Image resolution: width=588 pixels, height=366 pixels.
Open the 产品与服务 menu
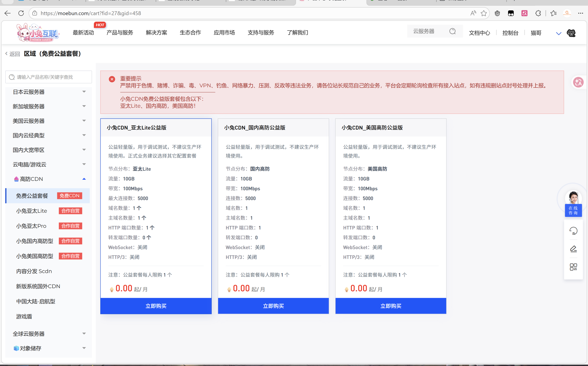pyautogui.click(x=120, y=32)
